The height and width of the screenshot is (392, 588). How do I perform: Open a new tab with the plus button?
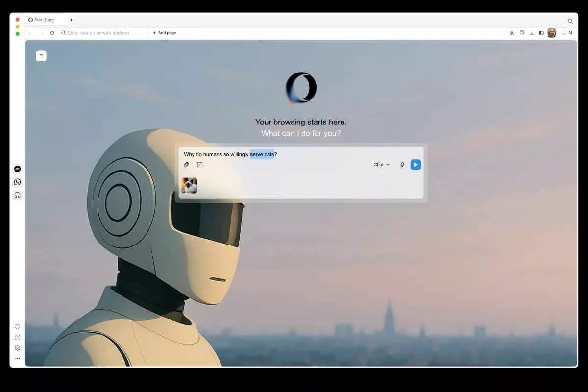(x=71, y=20)
